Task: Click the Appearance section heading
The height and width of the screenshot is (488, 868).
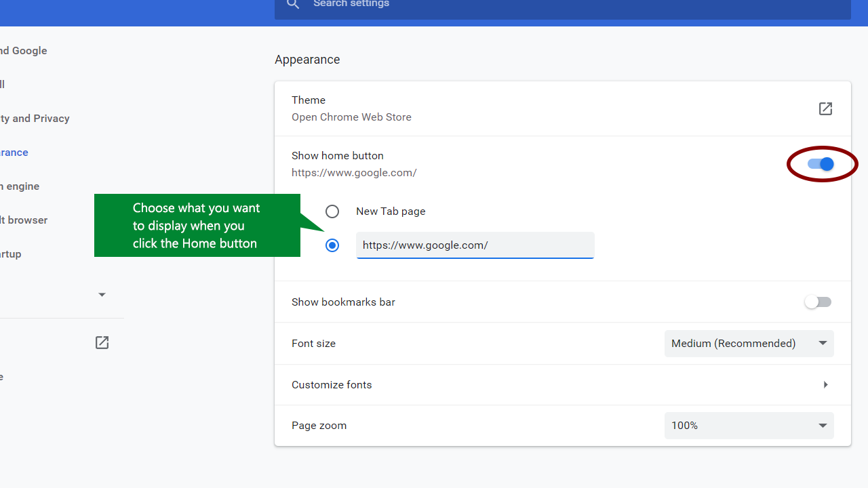Action: pyautogui.click(x=307, y=60)
